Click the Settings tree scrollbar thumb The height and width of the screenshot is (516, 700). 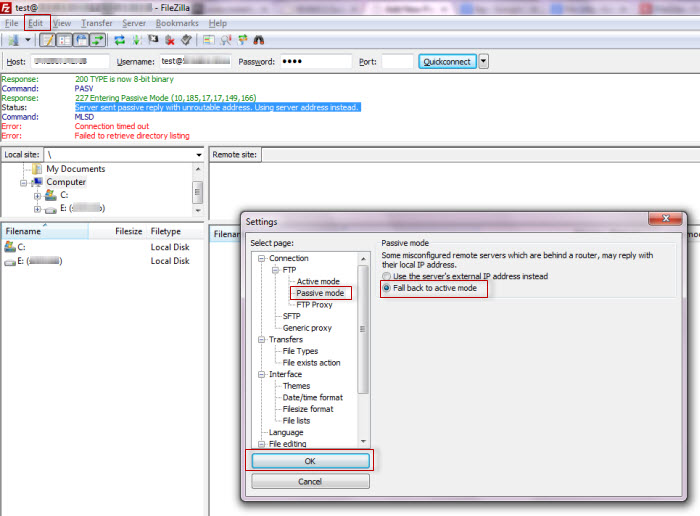point(363,329)
